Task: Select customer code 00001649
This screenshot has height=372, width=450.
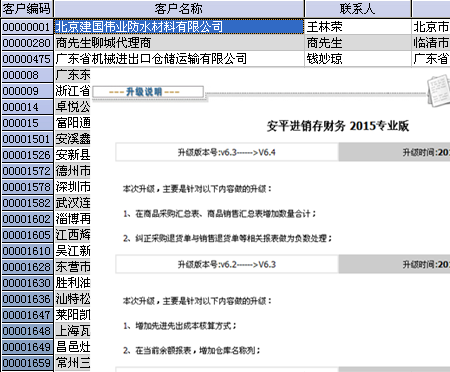Action: [27, 347]
